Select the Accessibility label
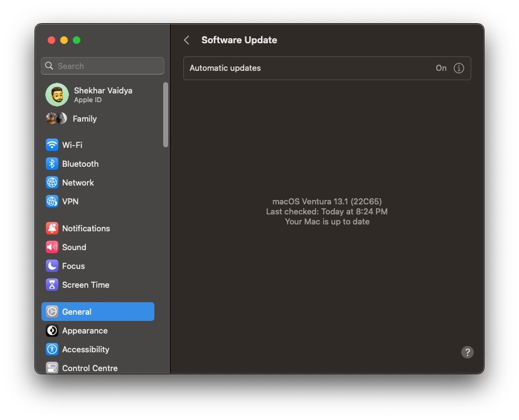This screenshot has width=519, height=420. coord(86,349)
